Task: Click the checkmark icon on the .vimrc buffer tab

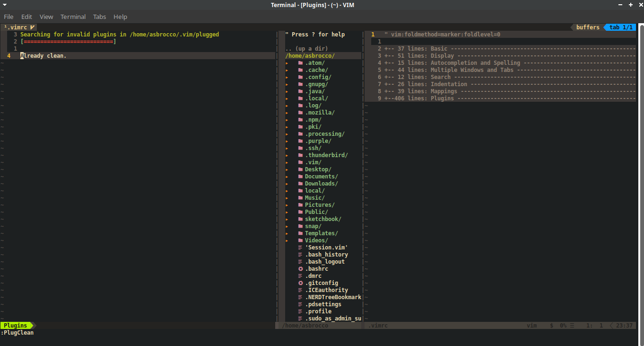Action: pos(32,27)
